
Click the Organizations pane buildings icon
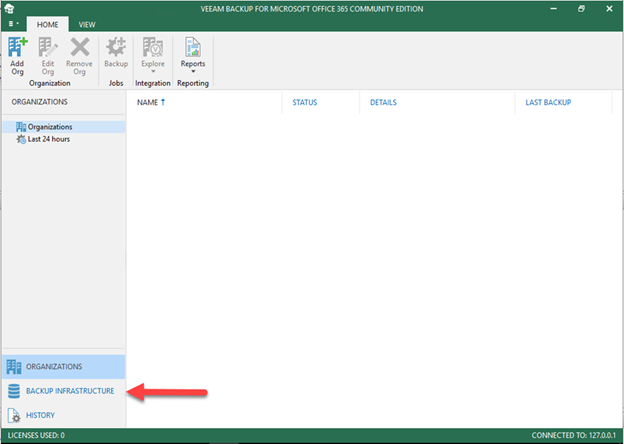[x=14, y=367]
